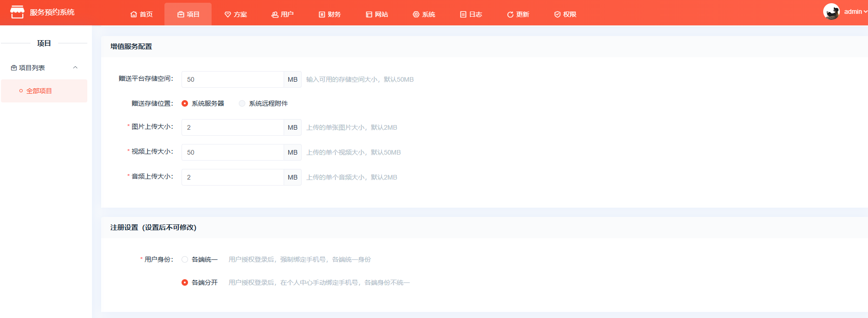This screenshot has height=318, width=868.
Task: Select the 系统远程附件 storage option
Action: click(242, 103)
